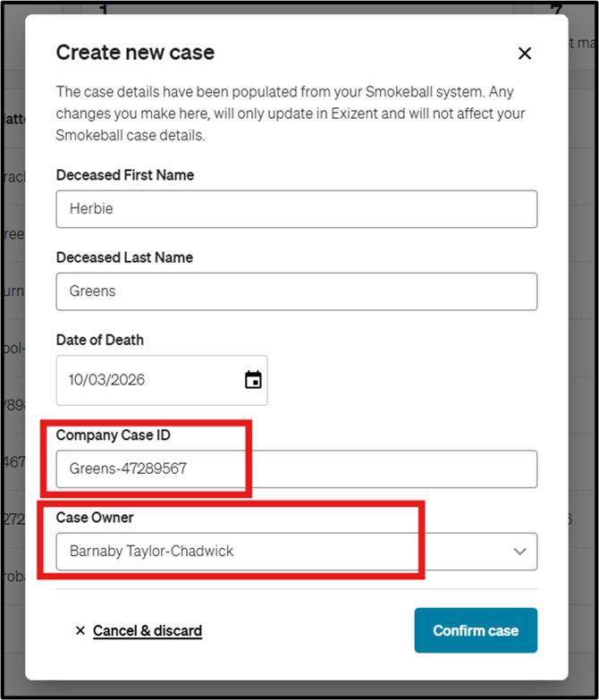Click the Create new case heading
The image size is (599, 700).
(135, 52)
